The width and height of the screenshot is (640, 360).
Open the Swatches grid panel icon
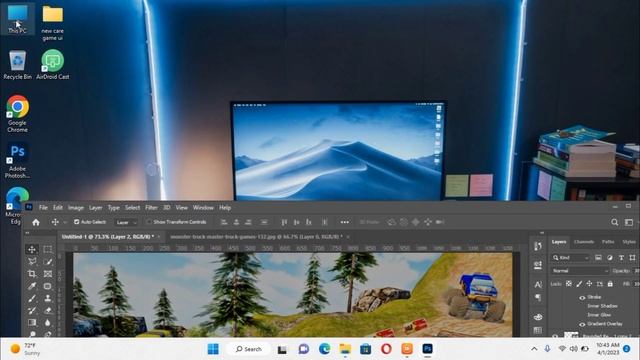pyautogui.click(x=538, y=330)
